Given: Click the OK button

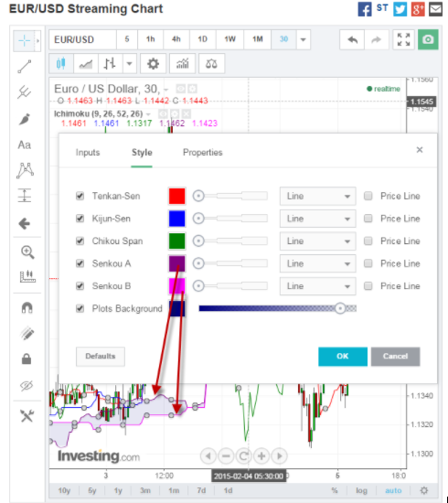Looking at the screenshot, I should point(343,357).
